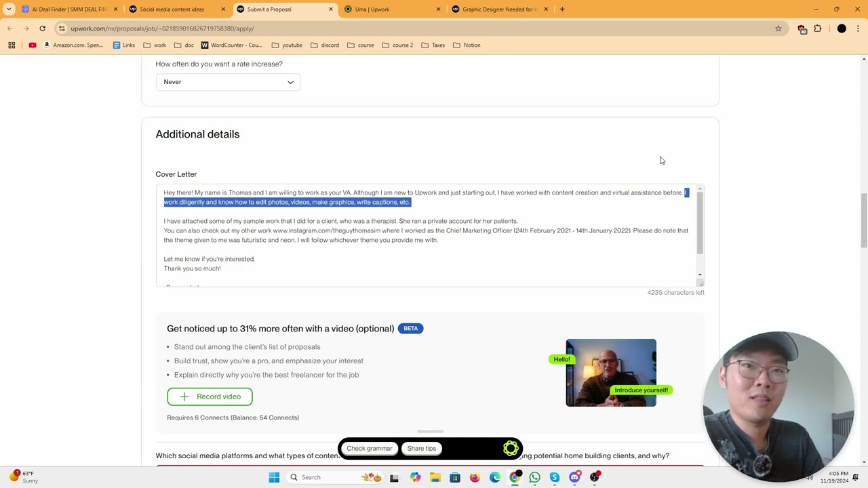Click the URL address bar

coord(420,28)
